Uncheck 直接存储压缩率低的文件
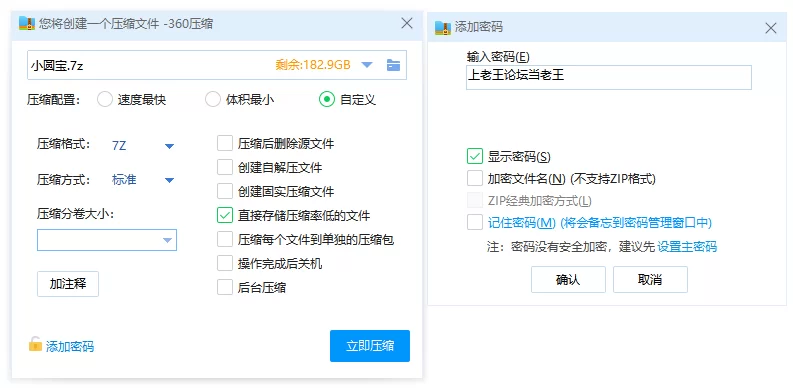The width and height of the screenshot is (793, 388). click(225, 215)
